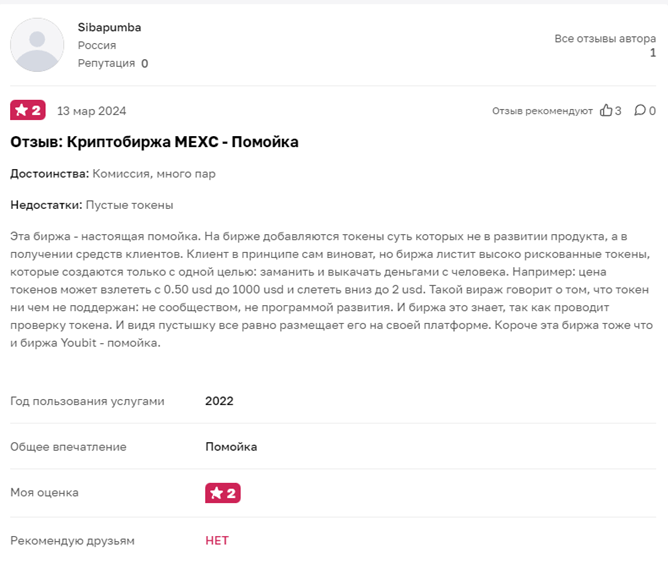Click the Помойка overall impression value
The width and height of the screenshot is (668, 564).
pos(231,447)
